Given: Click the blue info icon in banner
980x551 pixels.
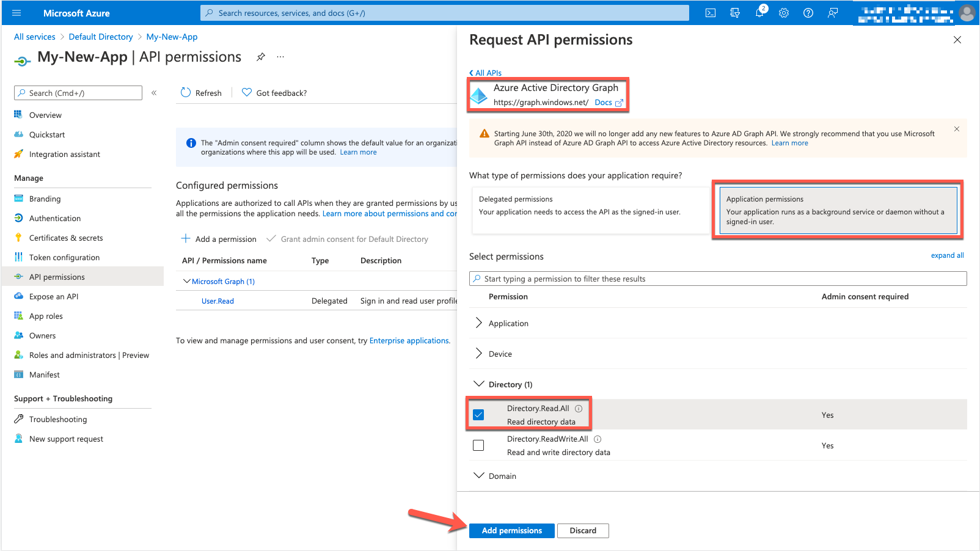Looking at the screenshot, I should coord(191,143).
